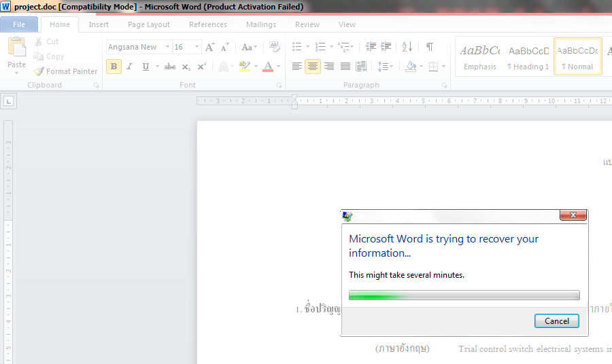Switch to the Review tab
612x364 pixels.
click(307, 24)
